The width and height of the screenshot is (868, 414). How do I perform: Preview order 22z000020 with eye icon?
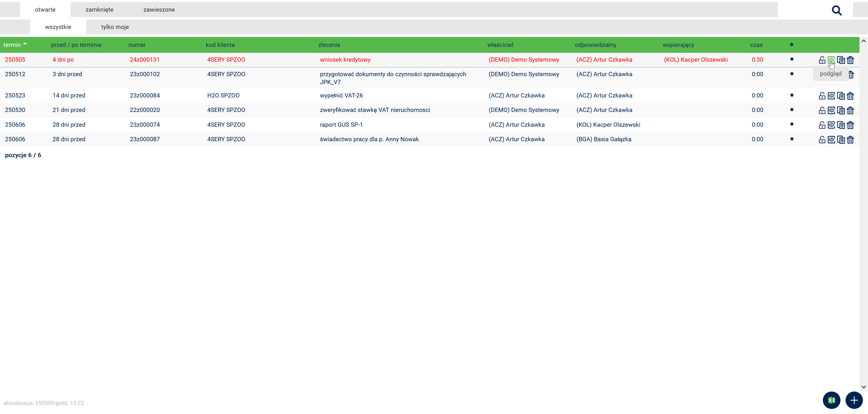pos(831,110)
